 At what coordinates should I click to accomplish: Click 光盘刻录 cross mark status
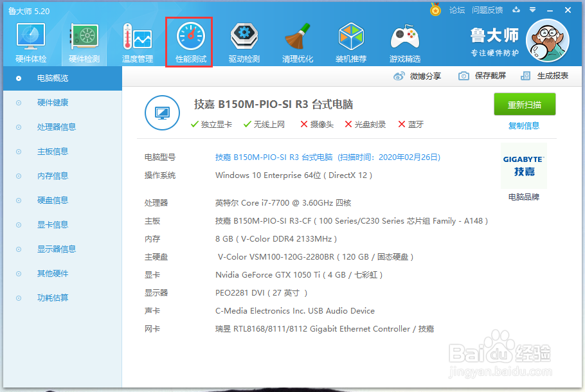pos(365,125)
